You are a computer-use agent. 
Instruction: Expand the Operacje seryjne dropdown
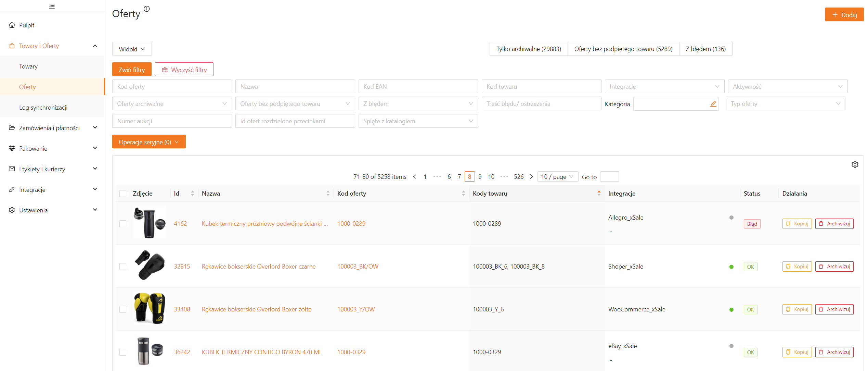149,142
